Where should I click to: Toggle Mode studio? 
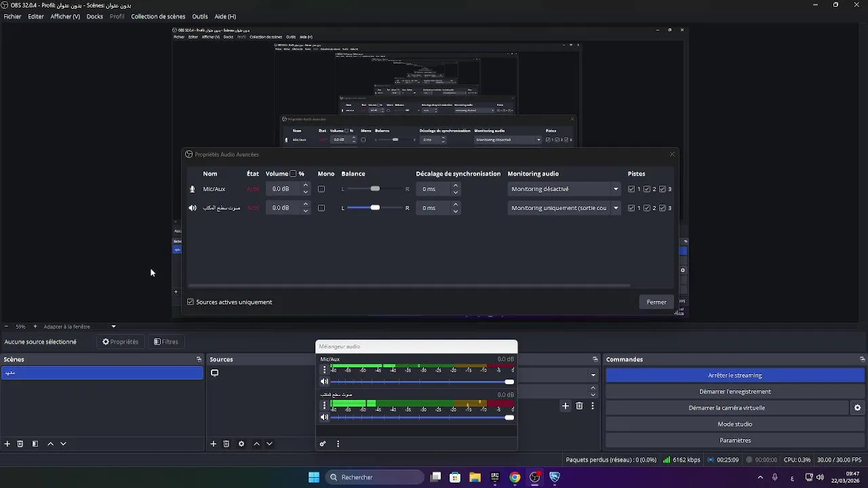coord(735,424)
